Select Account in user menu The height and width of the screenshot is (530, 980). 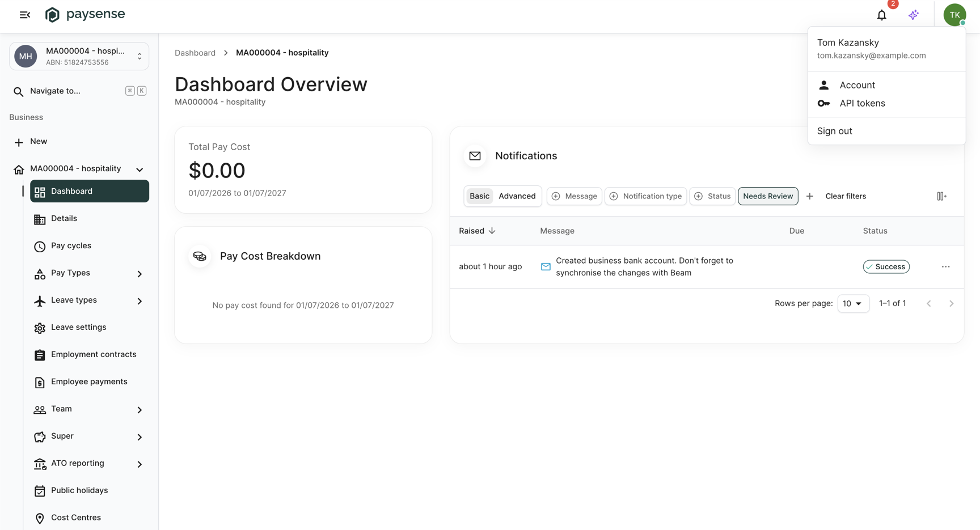(x=886, y=85)
